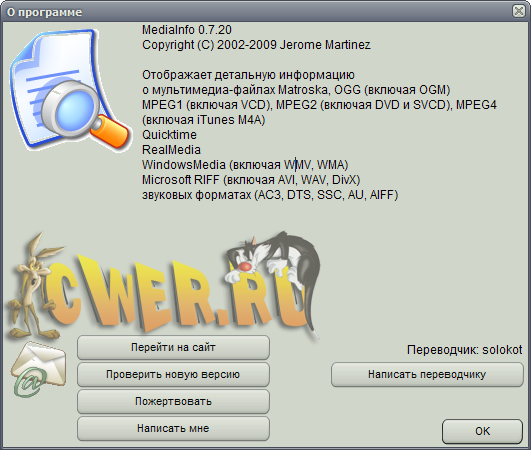
Task: Click the WindowsMedia (включая WMV, WMA) line
Action: (x=245, y=165)
